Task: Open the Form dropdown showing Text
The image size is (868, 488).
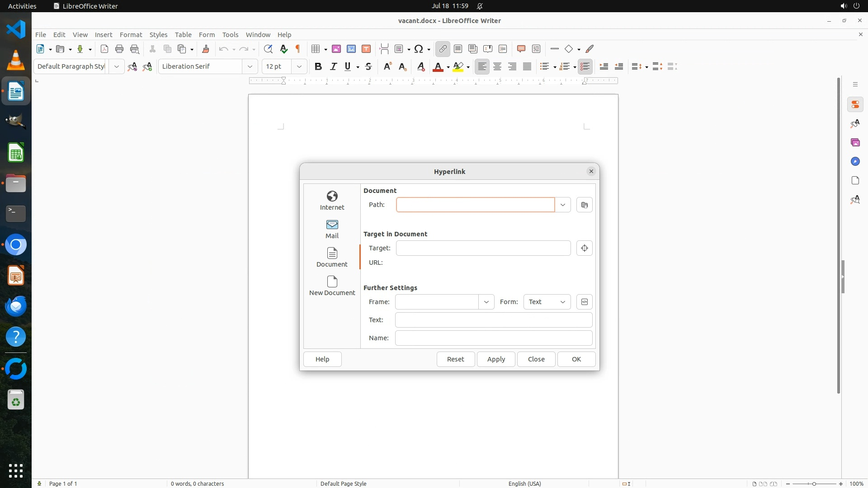Action: click(x=547, y=302)
